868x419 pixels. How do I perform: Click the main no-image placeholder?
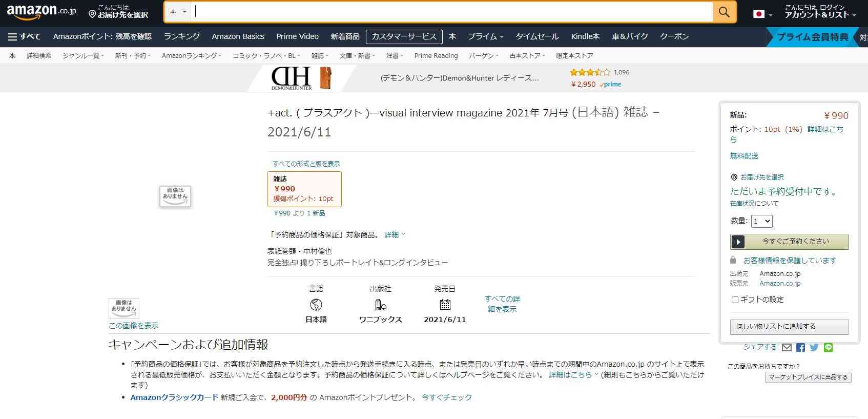(175, 196)
